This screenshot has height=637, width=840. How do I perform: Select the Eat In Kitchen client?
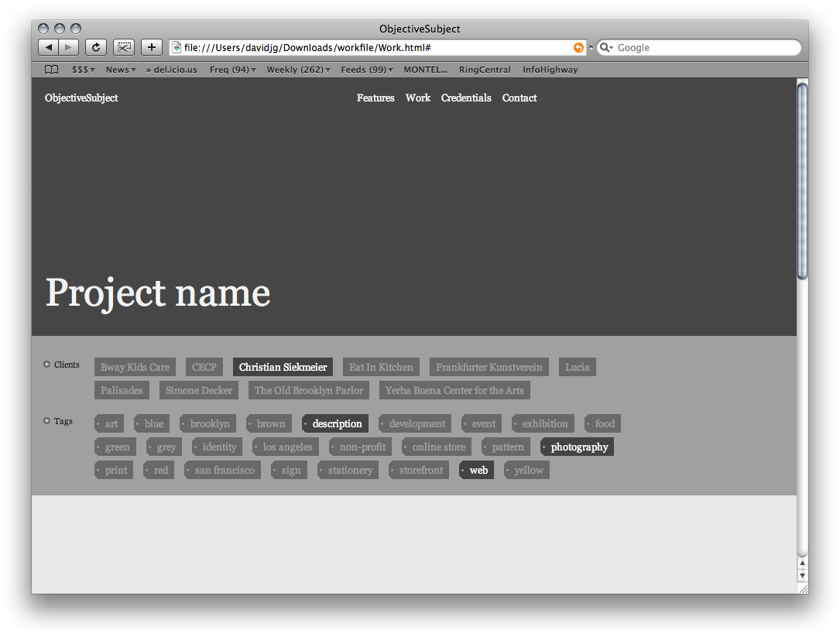[x=381, y=367]
